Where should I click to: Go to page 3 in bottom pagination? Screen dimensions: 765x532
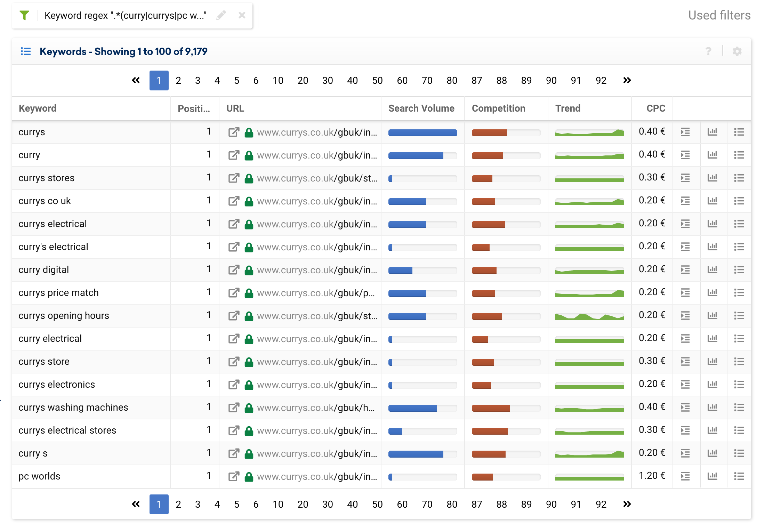pyautogui.click(x=198, y=505)
